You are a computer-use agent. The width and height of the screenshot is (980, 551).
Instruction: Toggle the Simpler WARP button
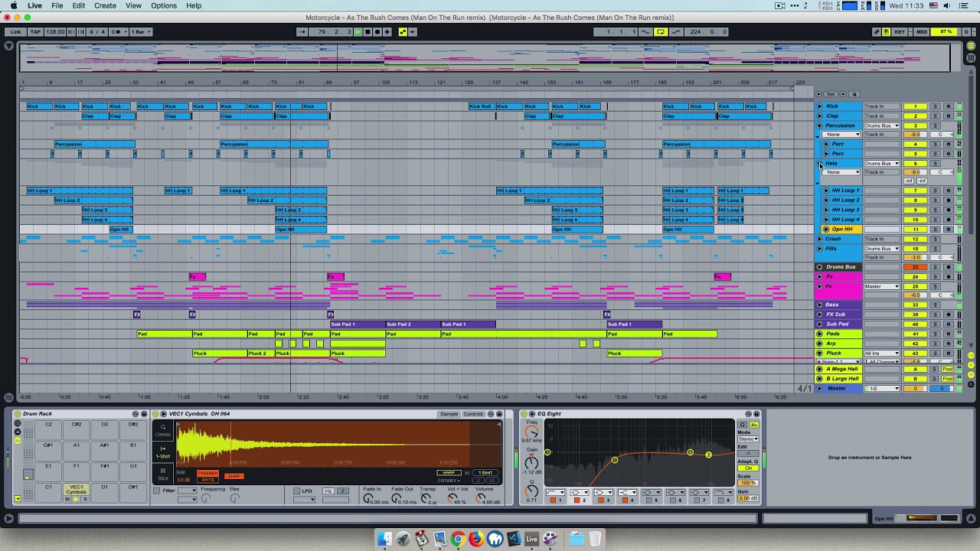tap(450, 473)
